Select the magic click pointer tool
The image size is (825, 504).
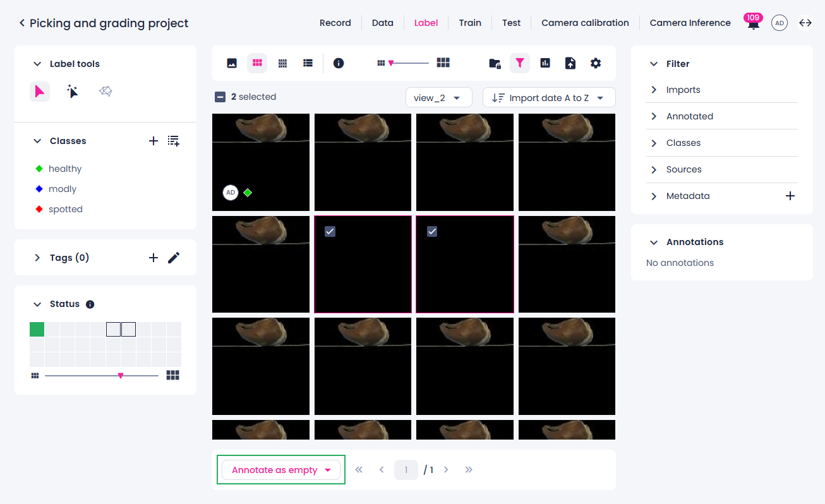click(73, 92)
